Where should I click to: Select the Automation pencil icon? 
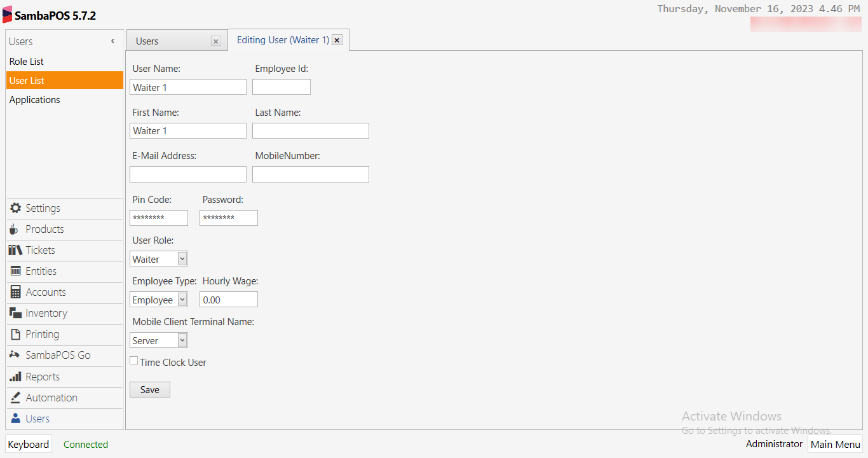coord(14,398)
